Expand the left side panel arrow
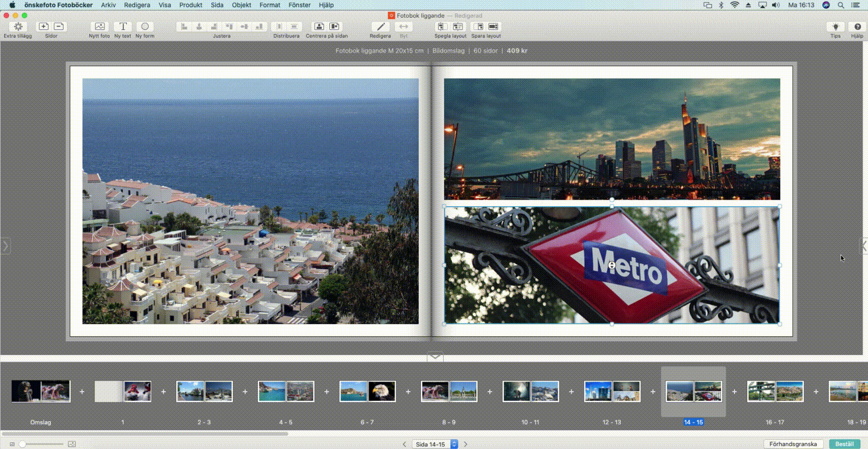 click(5, 246)
